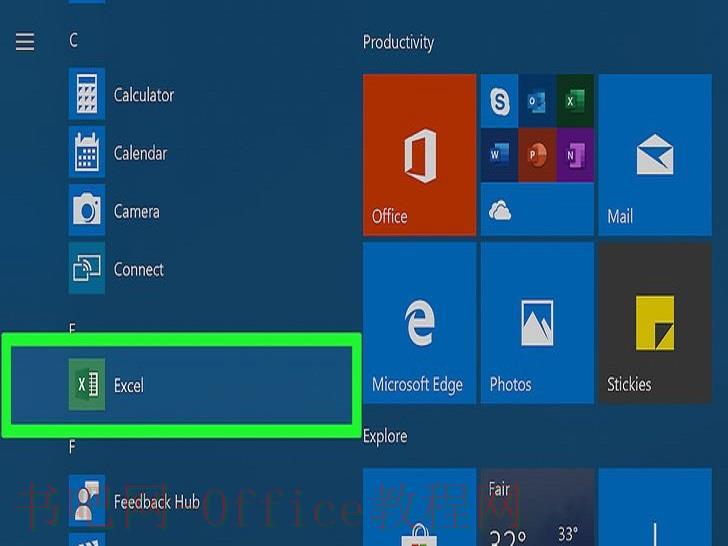Open the Stickies tile
Viewport: 728px width, 546px height.
tap(655, 323)
